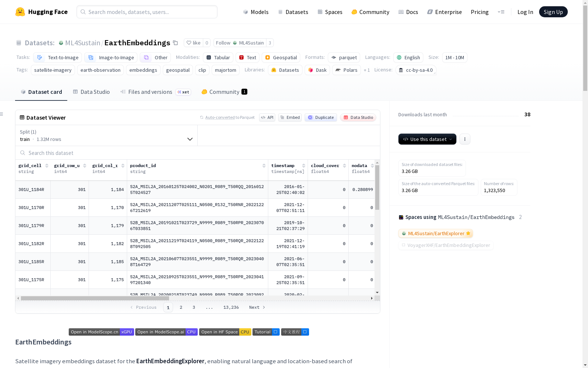Click the Open in ModelScope.cn xGPU badge
The width and height of the screenshot is (588, 368).
click(x=101, y=332)
